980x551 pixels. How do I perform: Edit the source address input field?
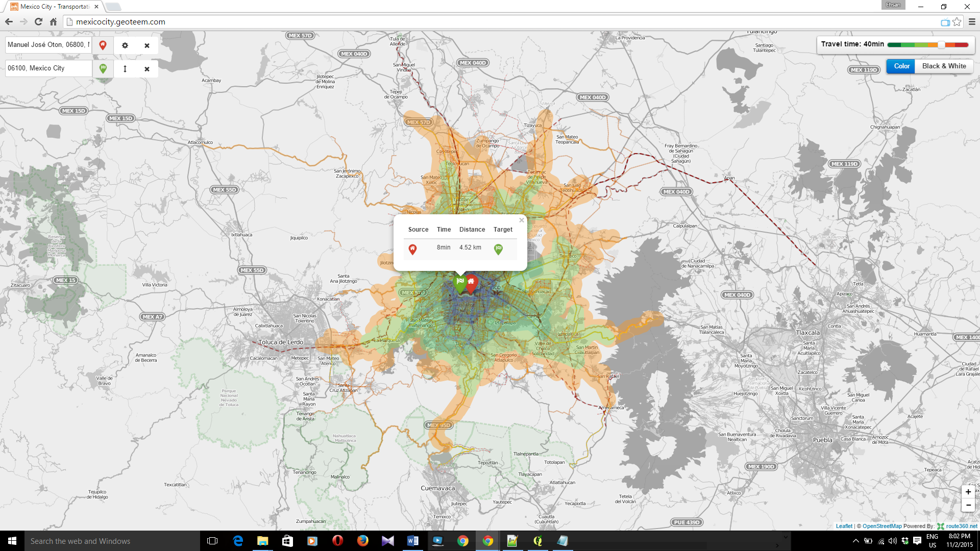point(48,45)
